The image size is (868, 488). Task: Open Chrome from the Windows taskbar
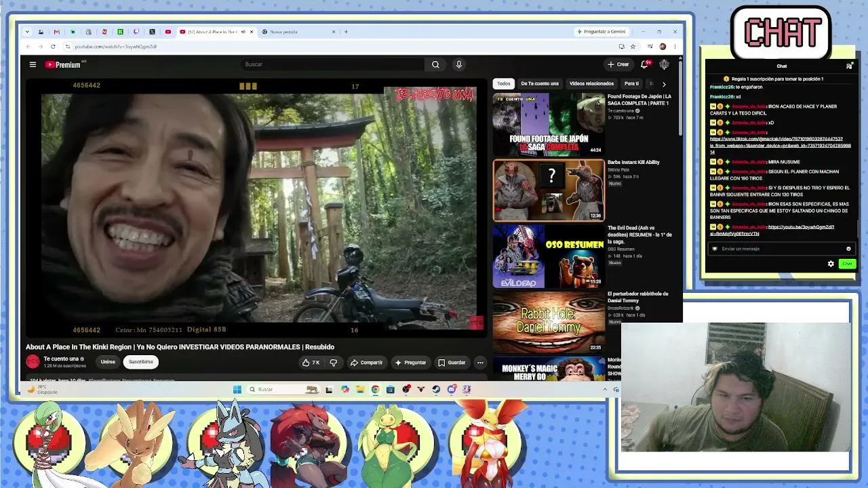375,389
